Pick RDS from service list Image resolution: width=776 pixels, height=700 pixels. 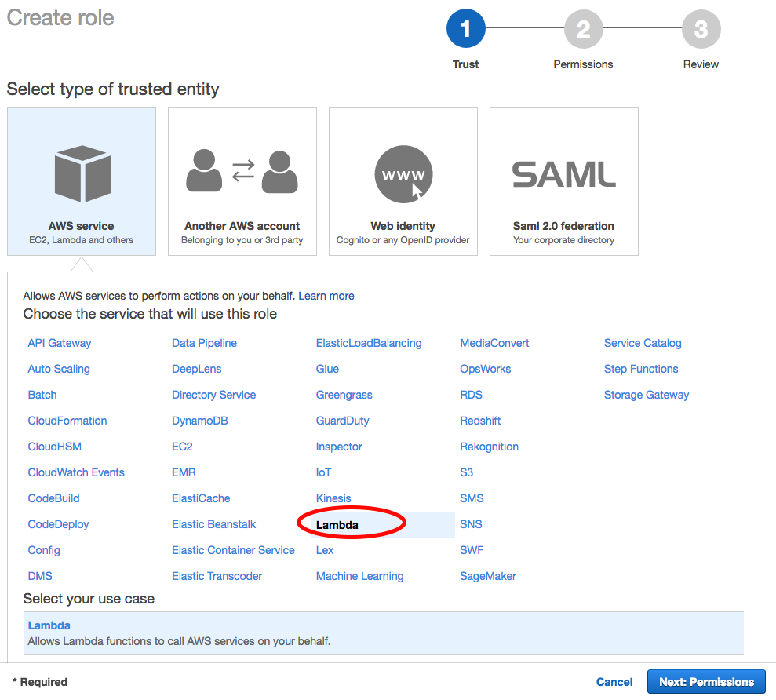point(471,395)
